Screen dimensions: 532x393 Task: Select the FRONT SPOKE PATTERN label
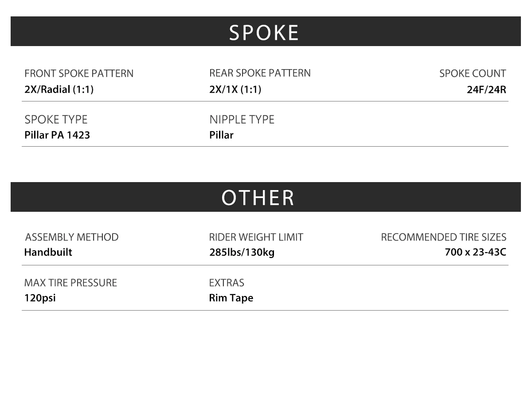[79, 74]
